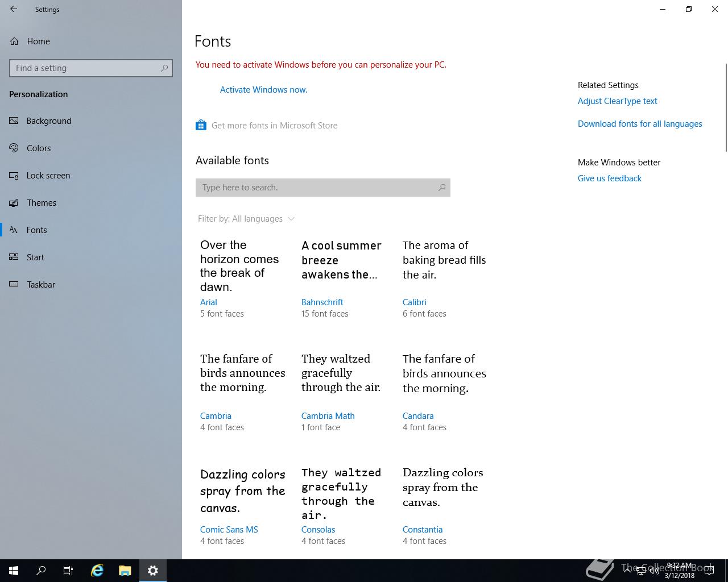Open the Windows Start button
Screen dimensions: 728x582
(x=14, y=571)
